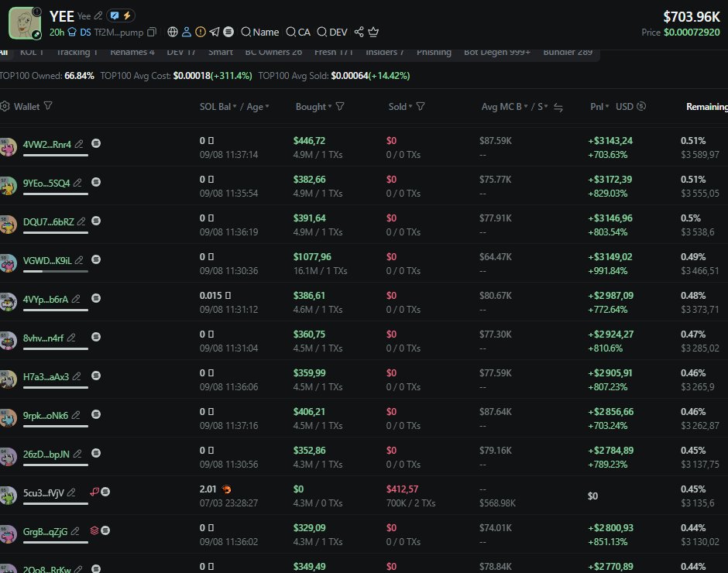Image resolution: width=728 pixels, height=573 pixels.
Task: Click holding progress bar under 4VW2...Rnr4
Action: pos(56,155)
